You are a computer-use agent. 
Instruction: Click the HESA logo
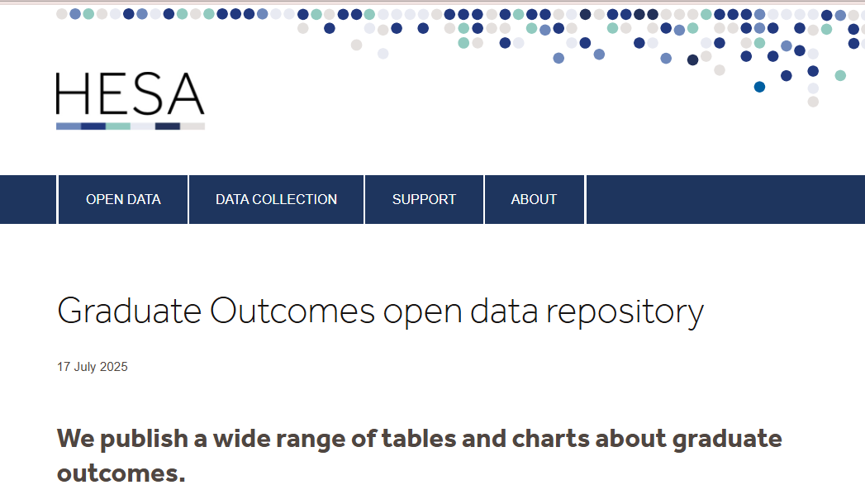(x=131, y=101)
